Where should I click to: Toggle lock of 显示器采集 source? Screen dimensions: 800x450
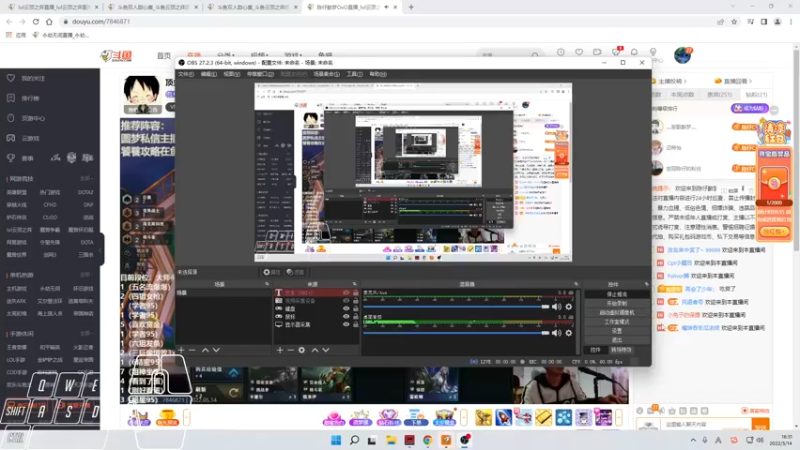tap(356, 324)
